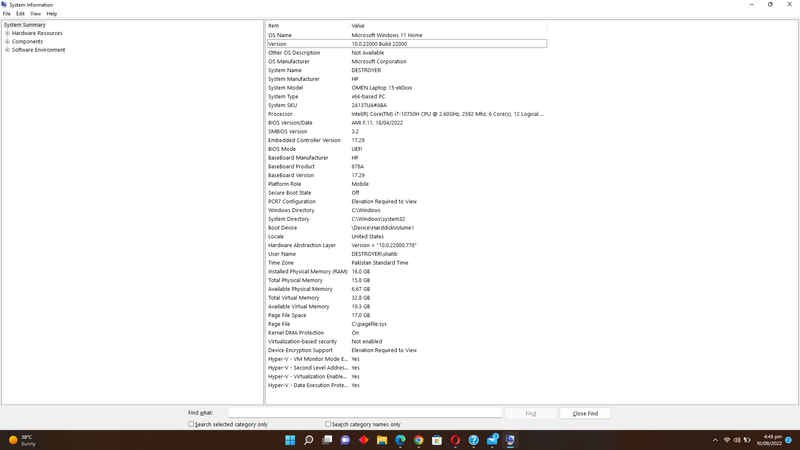Select the BaseBoard Product row
The image size is (800, 450).
click(x=407, y=166)
